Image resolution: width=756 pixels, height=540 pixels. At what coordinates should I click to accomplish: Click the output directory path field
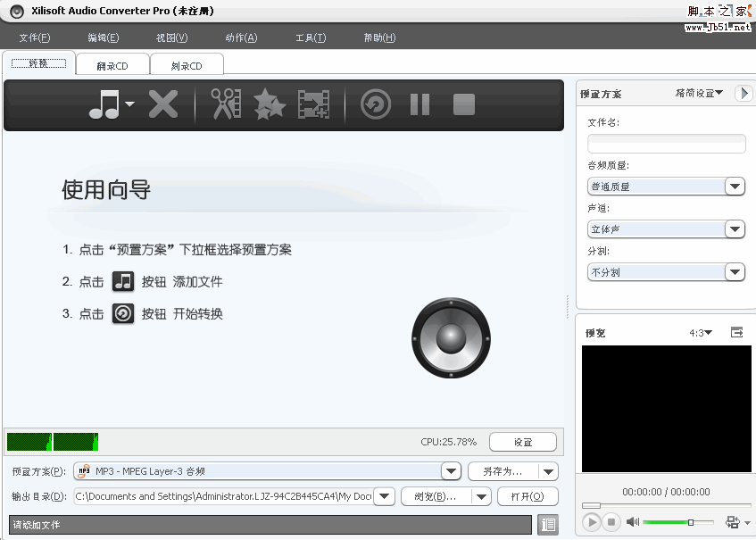pos(224,496)
